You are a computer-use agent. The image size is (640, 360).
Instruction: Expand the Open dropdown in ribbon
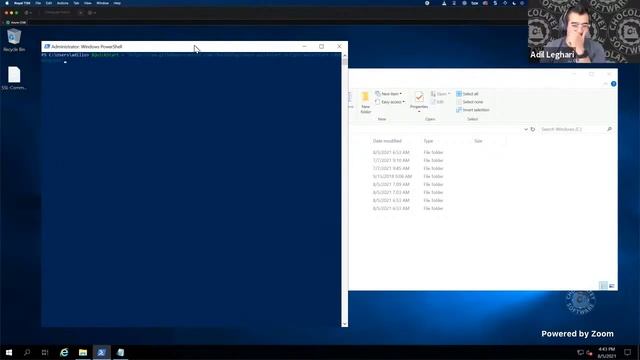440,94
